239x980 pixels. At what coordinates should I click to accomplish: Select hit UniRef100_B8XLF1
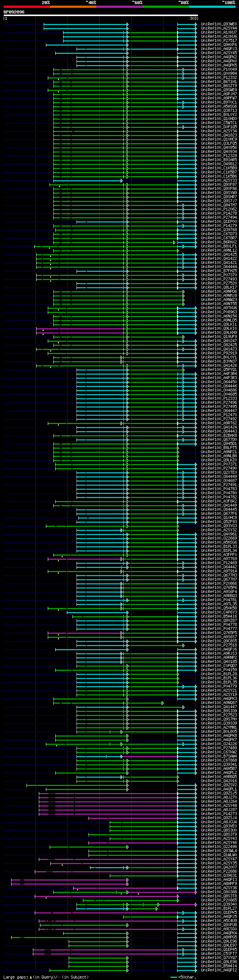[x=219, y=246]
